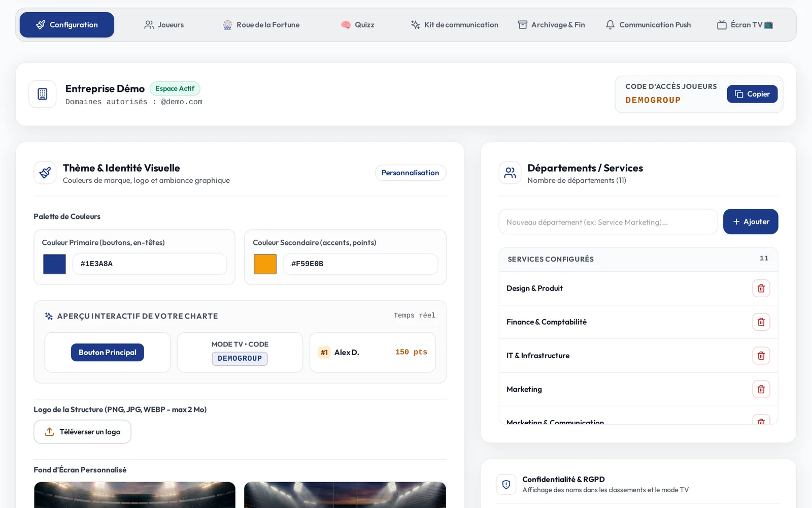Open the Roue de la Fortune tab

261,25
